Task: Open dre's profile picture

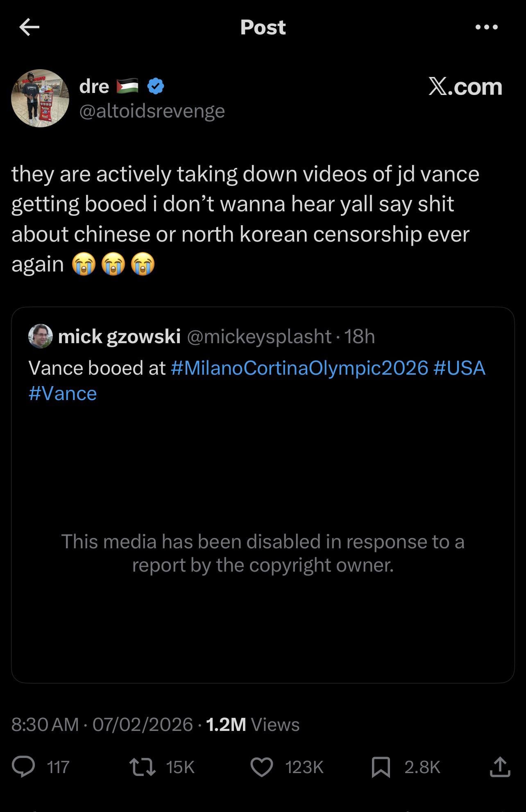Action: click(40, 98)
